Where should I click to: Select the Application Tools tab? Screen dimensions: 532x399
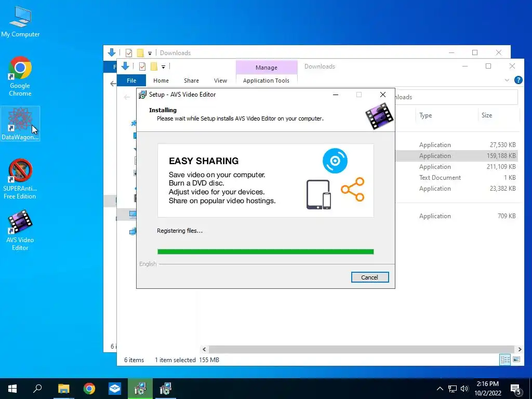click(267, 81)
